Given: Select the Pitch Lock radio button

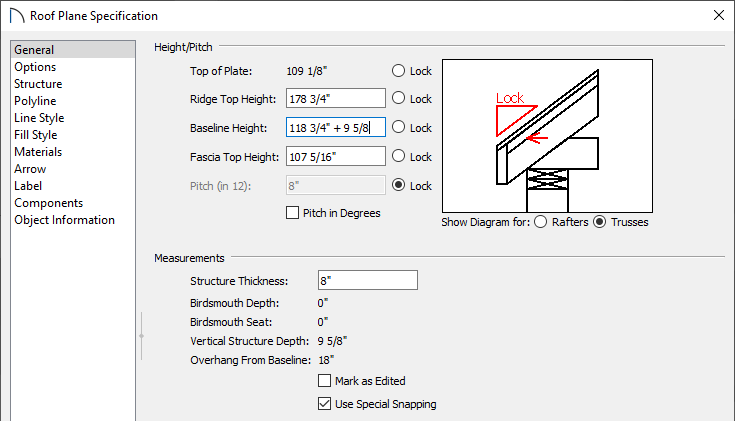Looking at the screenshot, I should [x=398, y=185].
